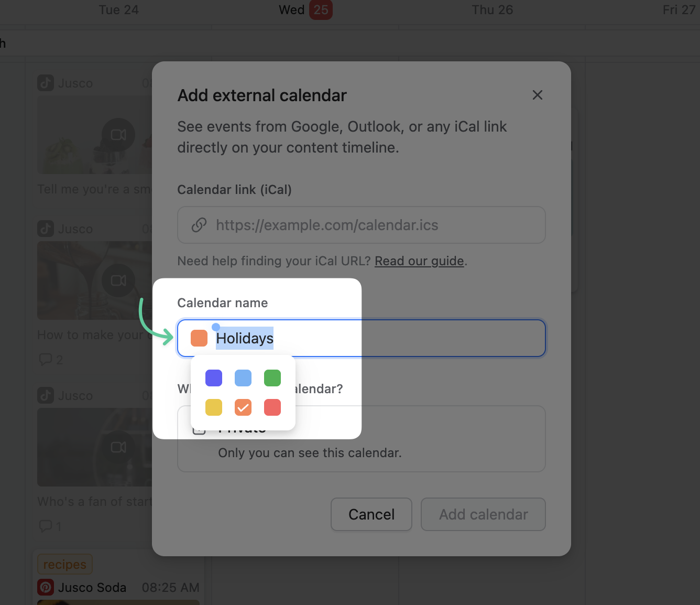Click the orange color swatch beside Holidays

pos(199,338)
